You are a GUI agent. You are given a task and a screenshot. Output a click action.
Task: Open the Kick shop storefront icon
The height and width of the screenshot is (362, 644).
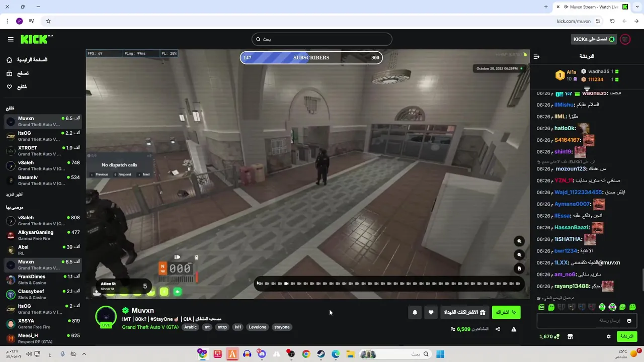tap(570, 336)
